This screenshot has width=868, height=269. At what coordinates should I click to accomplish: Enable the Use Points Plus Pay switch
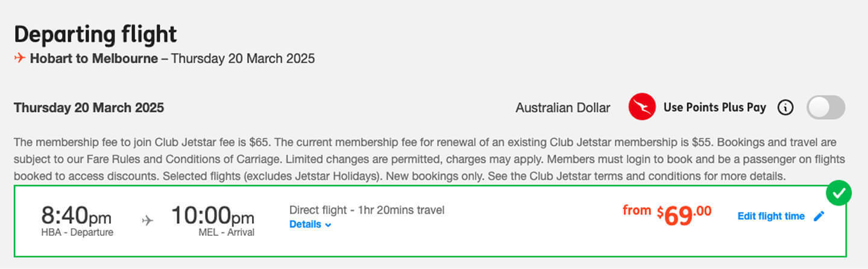[x=826, y=108]
